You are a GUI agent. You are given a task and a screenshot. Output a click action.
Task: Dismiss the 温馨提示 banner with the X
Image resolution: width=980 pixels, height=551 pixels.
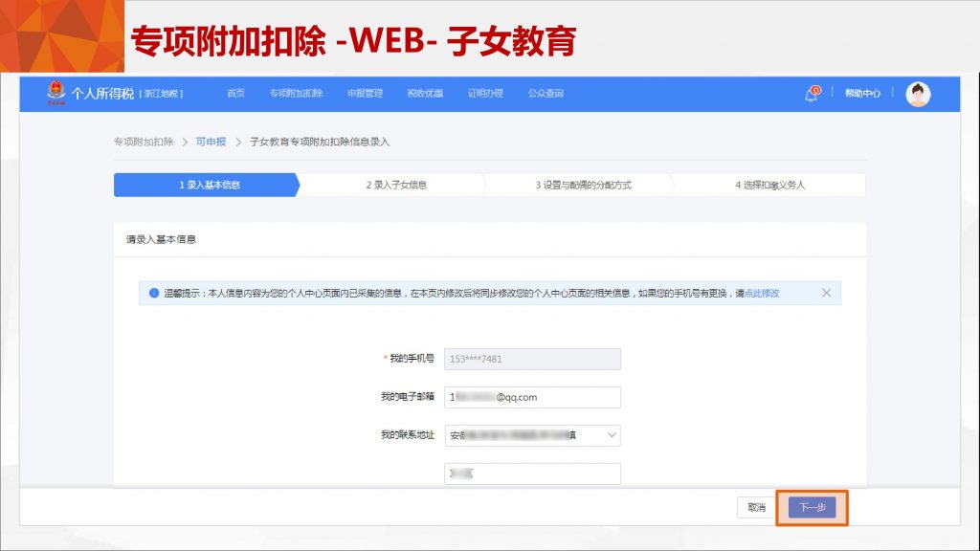[826, 293]
